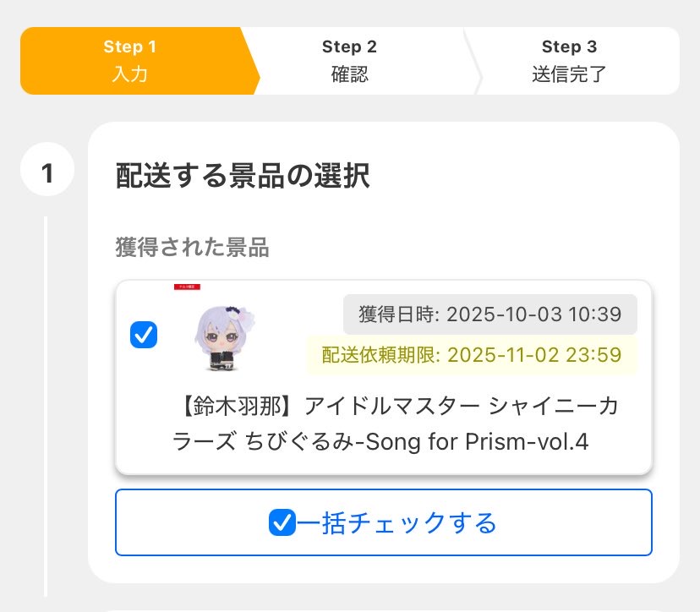Click the 配送する景品の選択 heading

click(x=242, y=176)
